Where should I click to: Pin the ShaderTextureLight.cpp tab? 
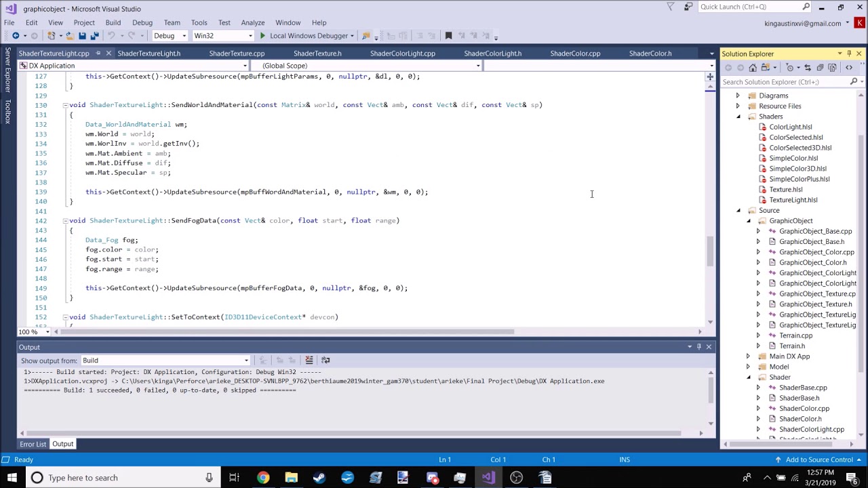[x=98, y=54]
